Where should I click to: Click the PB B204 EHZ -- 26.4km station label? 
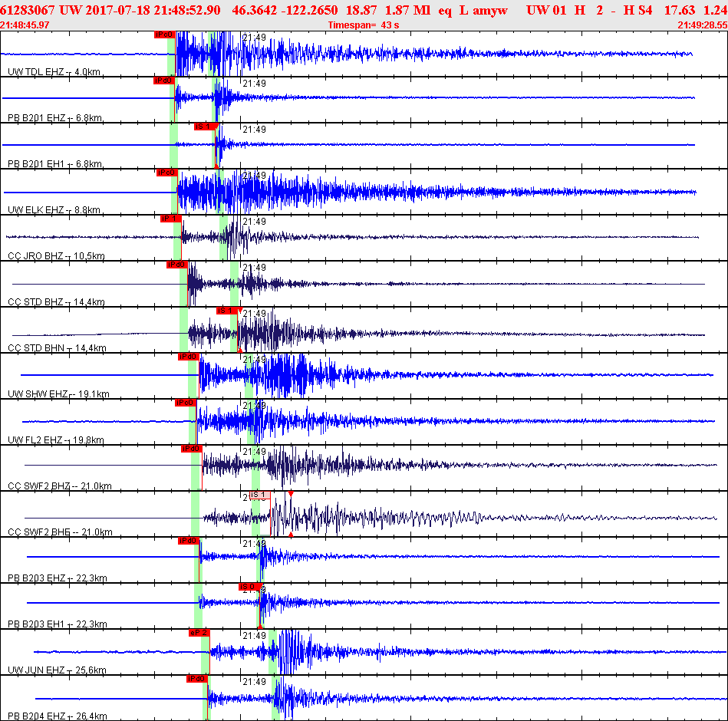57,716
